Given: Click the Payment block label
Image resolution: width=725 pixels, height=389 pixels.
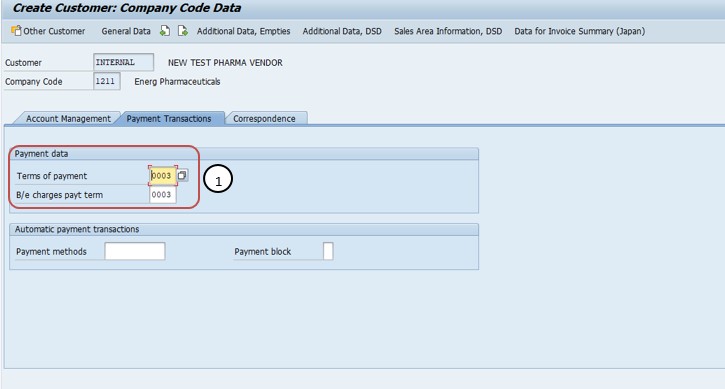Looking at the screenshot, I should point(263,252).
